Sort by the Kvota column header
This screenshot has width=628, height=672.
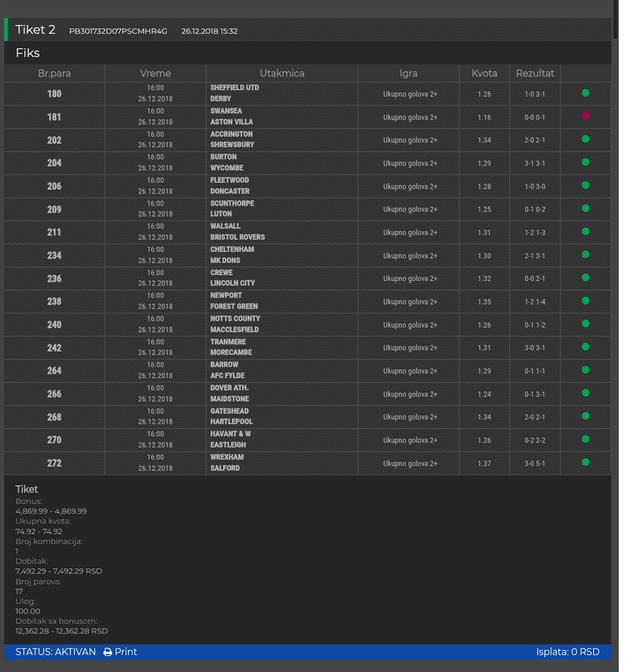tap(484, 73)
